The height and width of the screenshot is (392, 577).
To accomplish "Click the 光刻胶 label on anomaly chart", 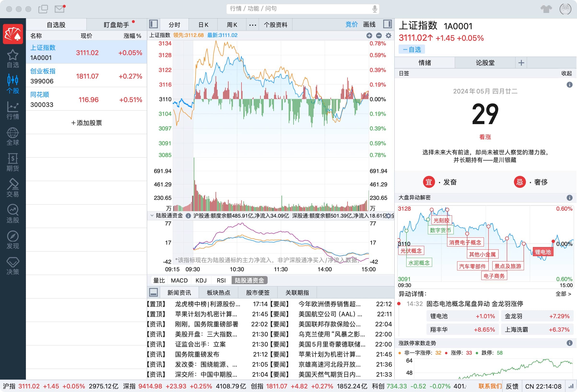I will click(442, 220).
